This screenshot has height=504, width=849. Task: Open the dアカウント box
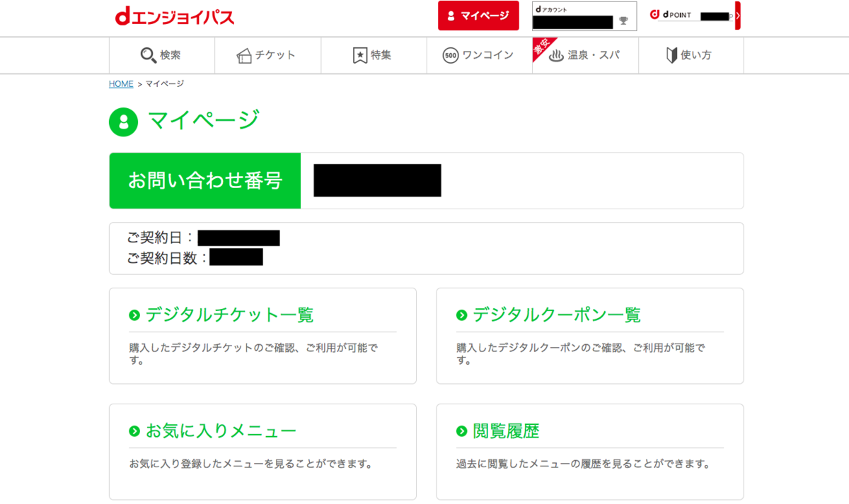[x=584, y=16]
